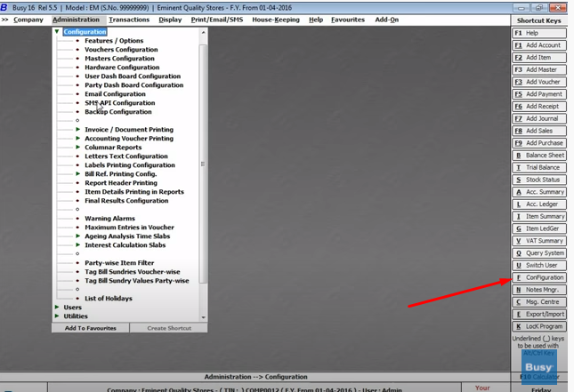Expand the Users tree node

[x=57, y=307]
